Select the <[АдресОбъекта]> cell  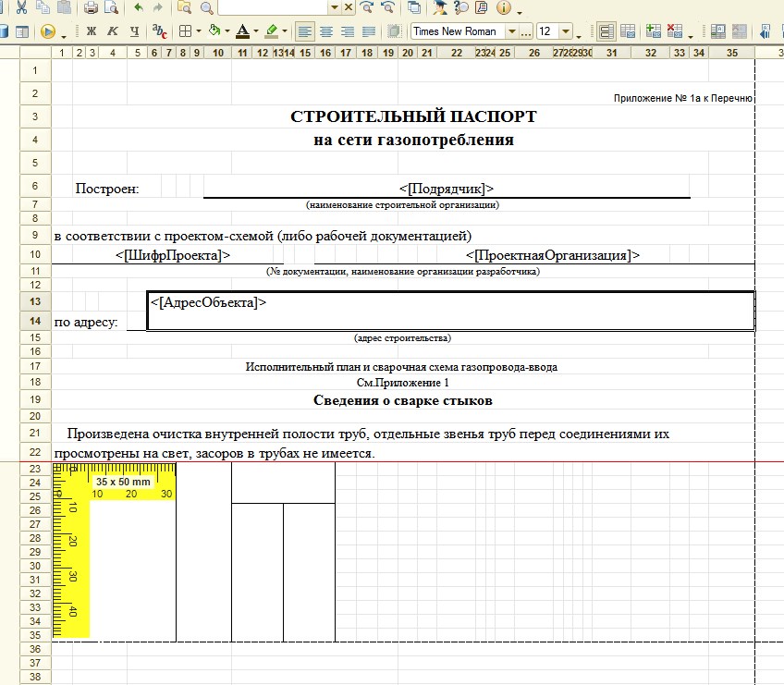pyautogui.click(x=450, y=311)
